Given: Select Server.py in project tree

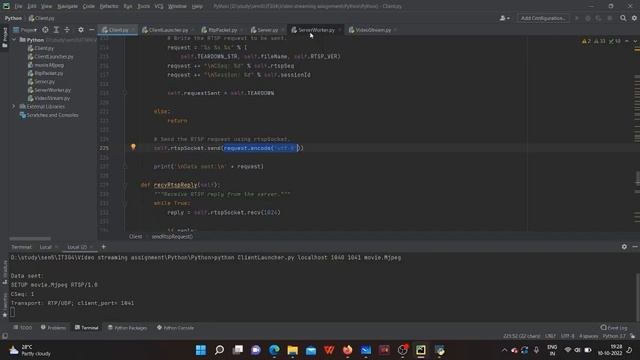Looking at the screenshot, I should point(41,82).
